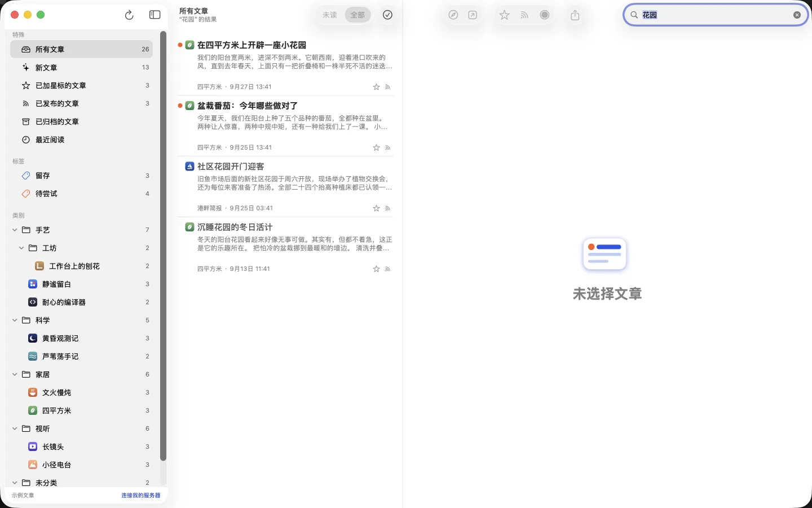812x508 pixels.
Task: Select 所有文章 in the sidebar
Action: pyautogui.click(x=82, y=49)
